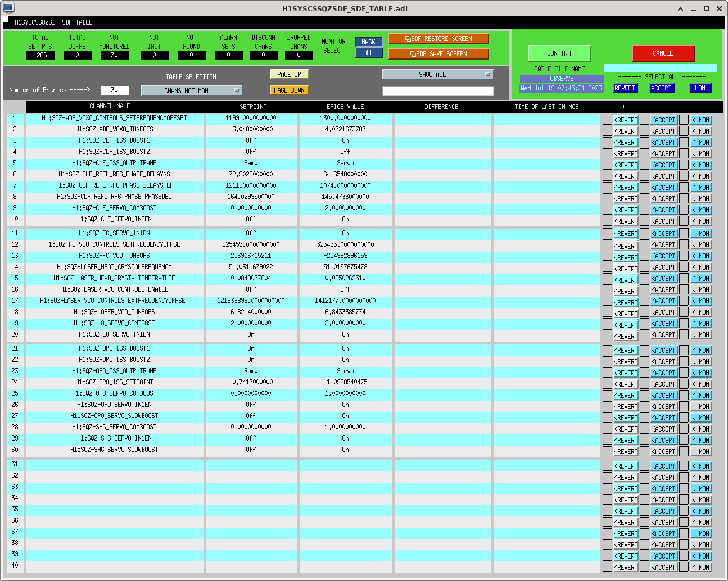The height and width of the screenshot is (581, 728).
Task: Open the SDF Restore Screen
Action: pyautogui.click(x=438, y=39)
